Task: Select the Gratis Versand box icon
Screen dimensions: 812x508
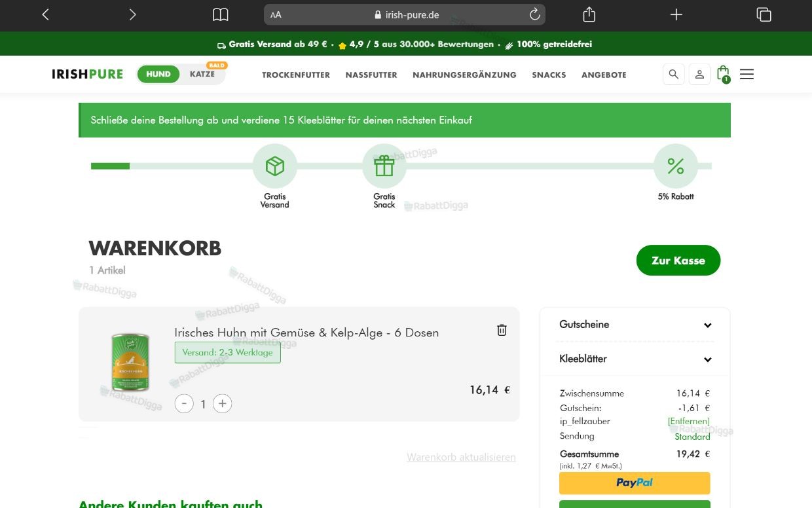Action: (x=275, y=166)
